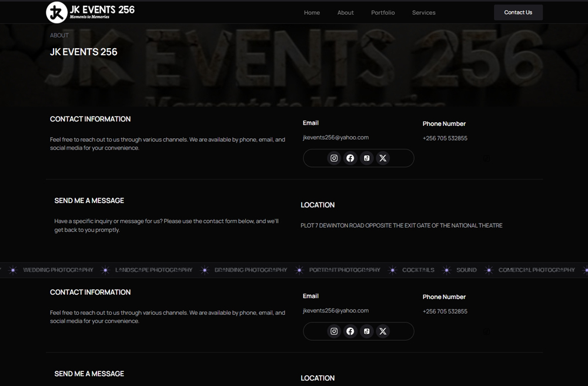Click jkevents256@yahoo.com in second contact section
Image resolution: width=588 pixels, height=386 pixels.
pyautogui.click(x=336, y=311)
